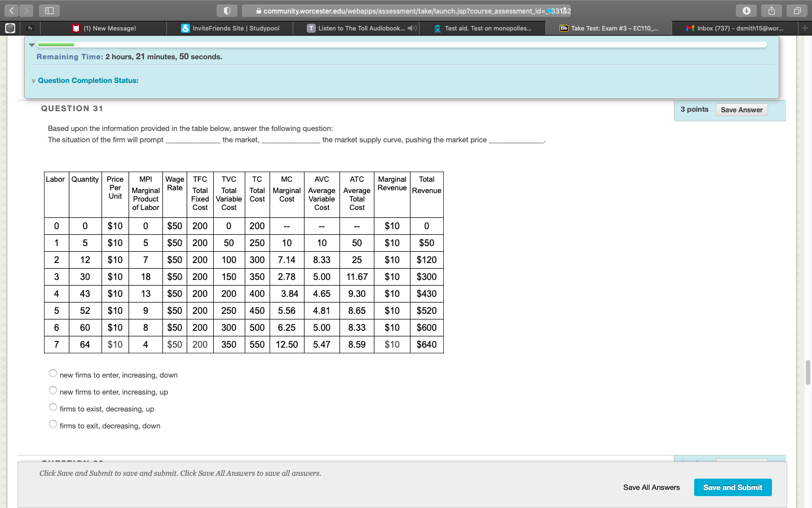Select "new firms to enter, increasing, down"
This screenshot has width=812, height=508.
click(x=53, y=373)
